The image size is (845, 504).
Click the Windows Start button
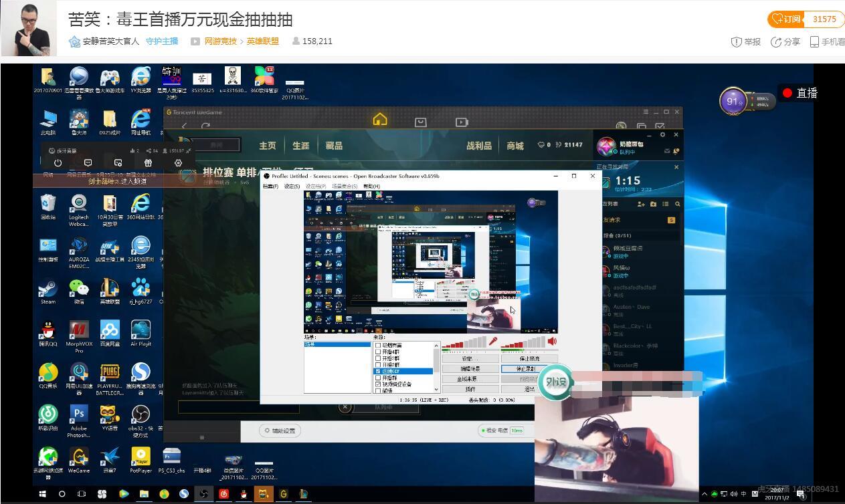point(43,494)
